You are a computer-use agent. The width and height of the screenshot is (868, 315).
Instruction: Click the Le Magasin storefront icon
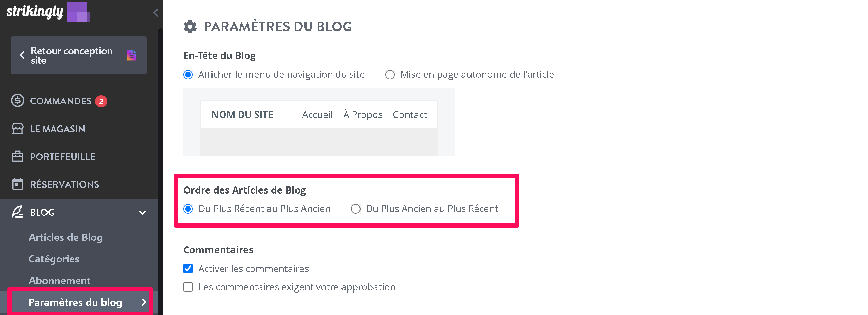(18, 129)
